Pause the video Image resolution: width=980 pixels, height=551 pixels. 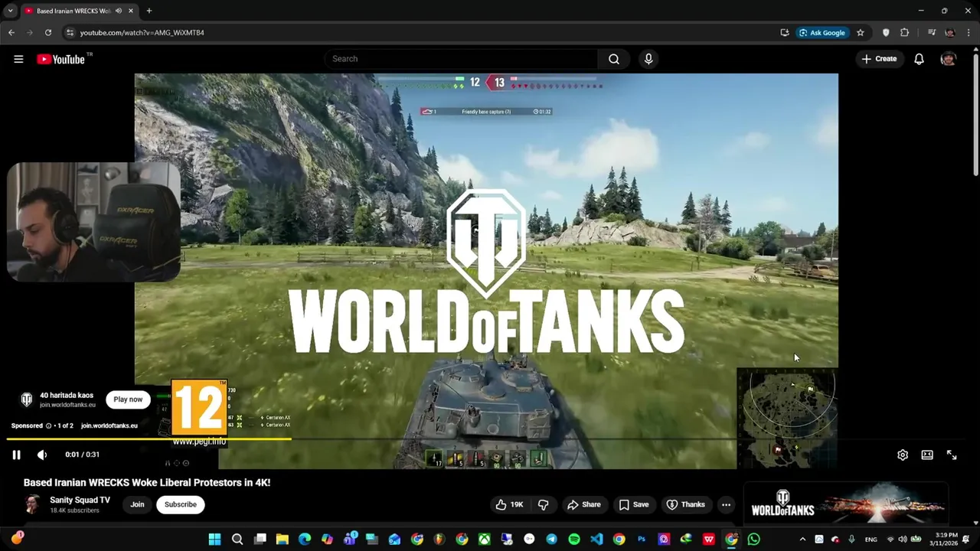point(16,455)
